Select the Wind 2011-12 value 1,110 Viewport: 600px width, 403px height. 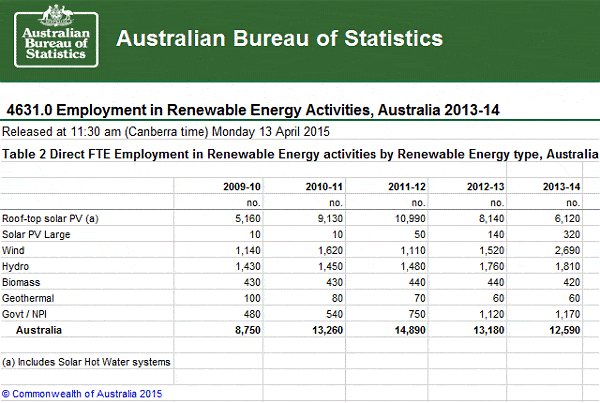413,251
